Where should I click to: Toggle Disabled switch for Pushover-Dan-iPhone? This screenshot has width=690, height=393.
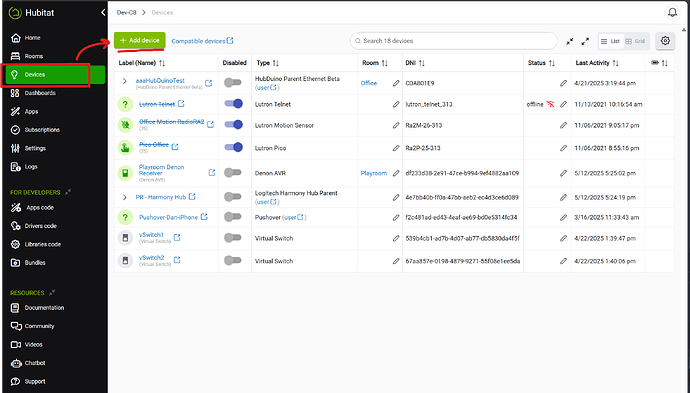[233, 217]
